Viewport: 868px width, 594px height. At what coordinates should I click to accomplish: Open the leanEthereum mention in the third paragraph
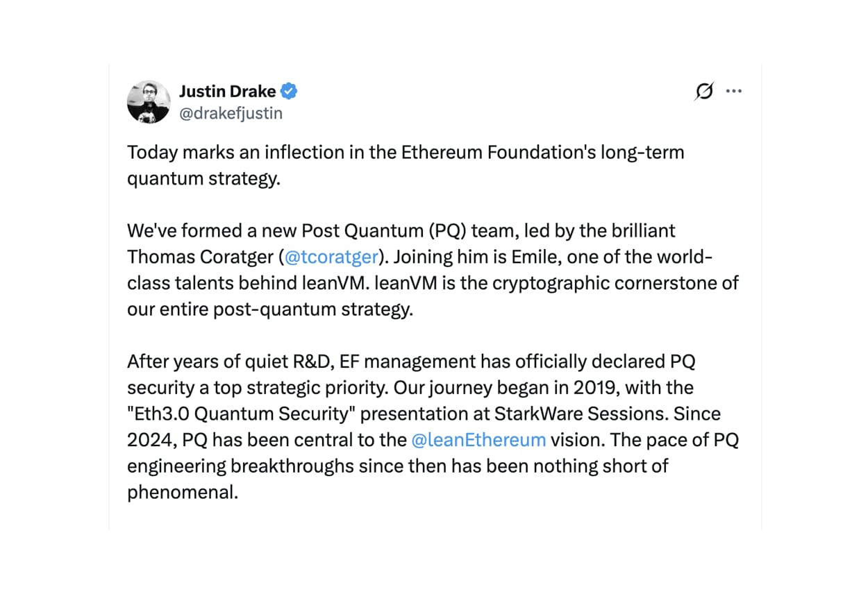coord(478,439)
